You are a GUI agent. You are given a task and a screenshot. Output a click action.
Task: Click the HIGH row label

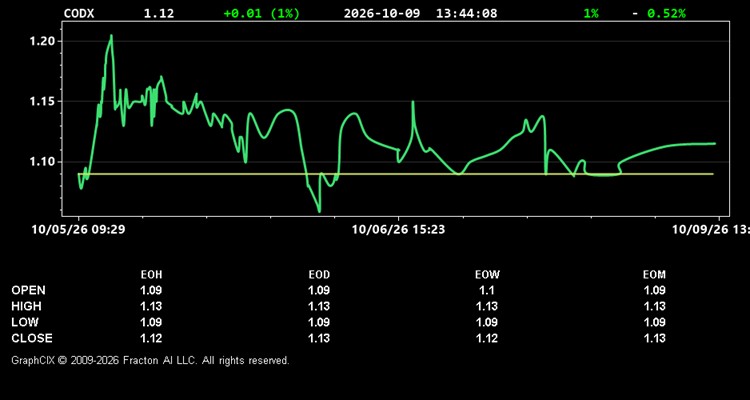pyautogui.click(x=26, y=306)
